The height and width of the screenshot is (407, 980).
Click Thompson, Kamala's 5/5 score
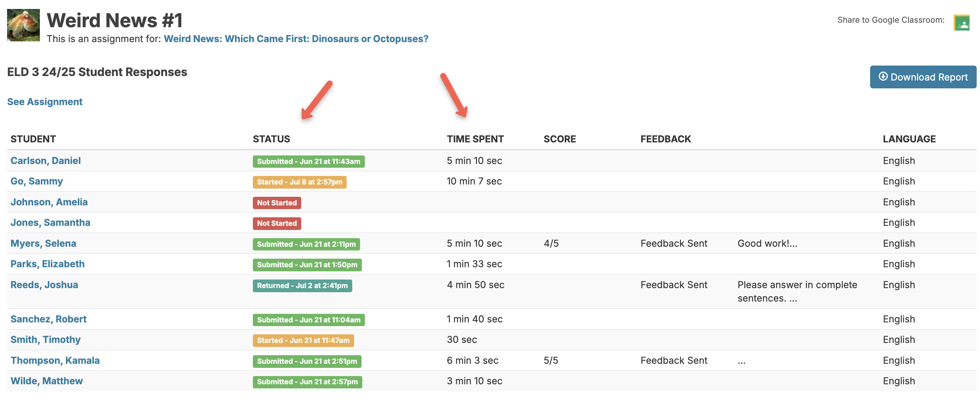[x=551, y=361]
